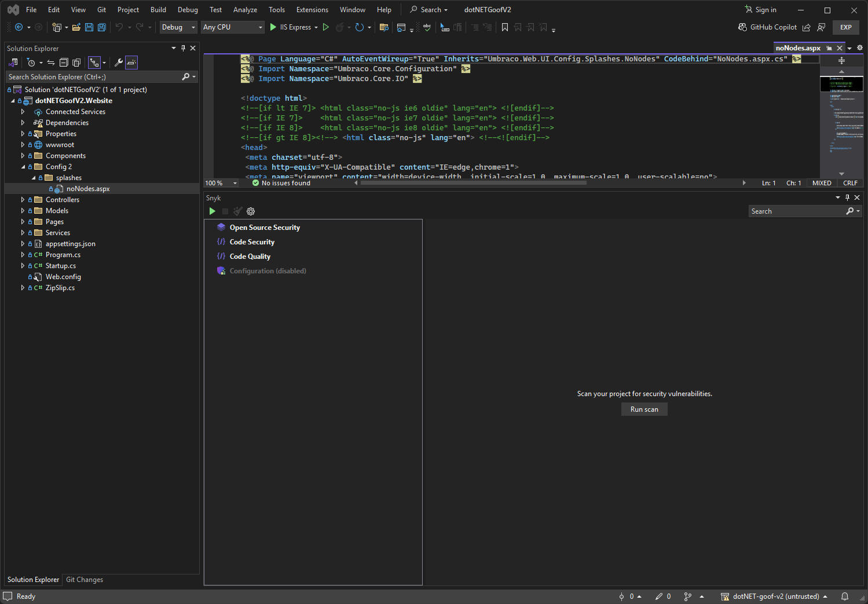Open Snyk settings gear icon

[x=251, y=211]
